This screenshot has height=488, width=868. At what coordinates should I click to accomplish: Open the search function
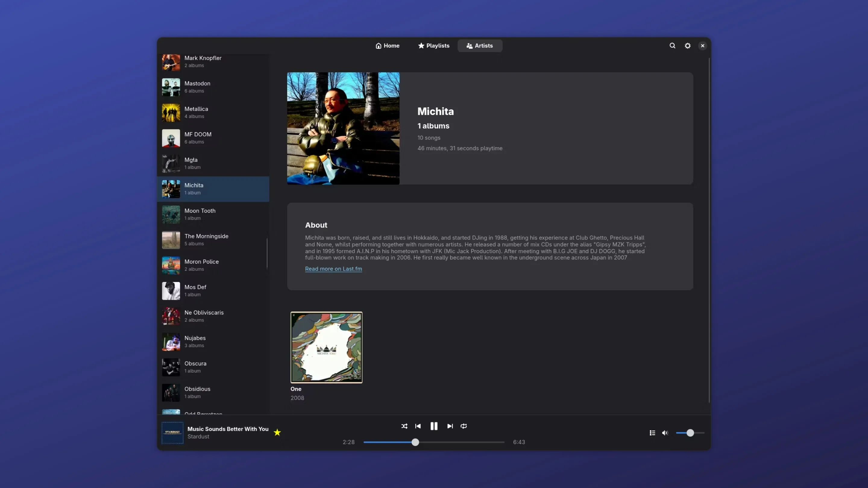673,45
